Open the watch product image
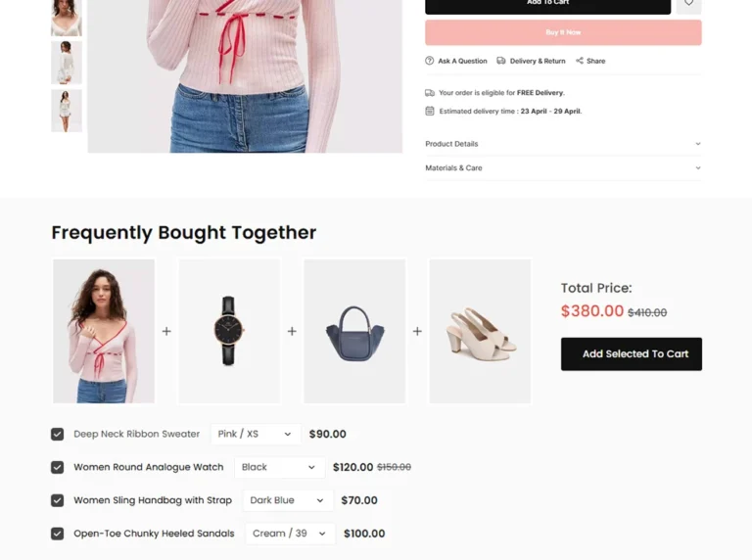The height and width of the screenshot is (560, 752). click(229, 331)
